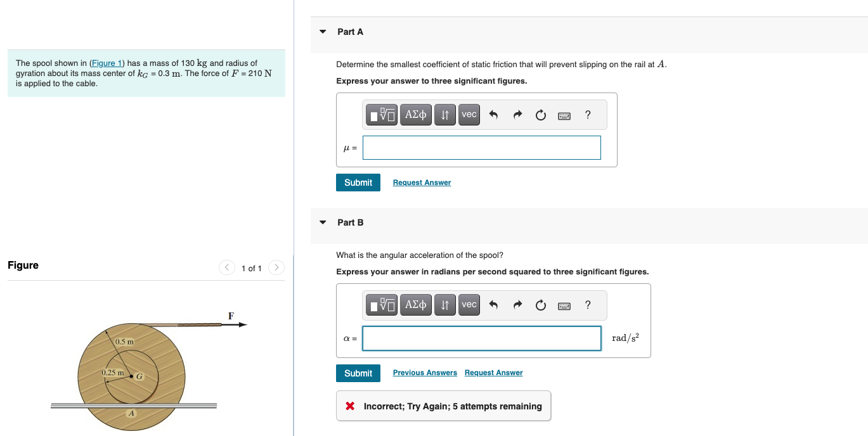868x436 pixels.
Task: Go to previous figure with left arrow
Action: click(227, 268)
